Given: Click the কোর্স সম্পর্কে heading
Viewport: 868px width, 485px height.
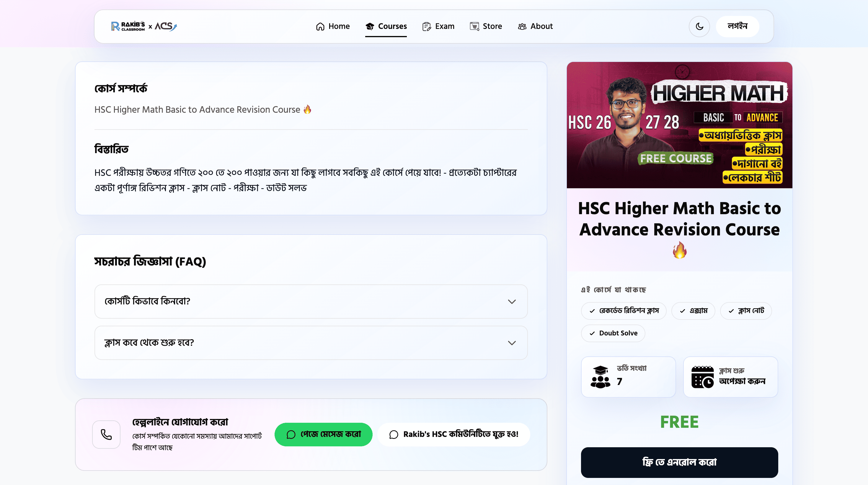Looking at the screenshot, I should point(121,88).
